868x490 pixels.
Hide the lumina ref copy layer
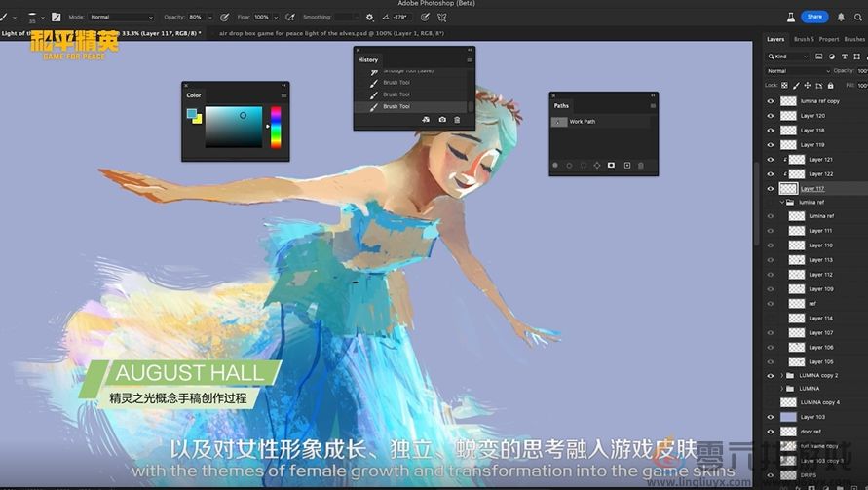click(x=771, y=101)
